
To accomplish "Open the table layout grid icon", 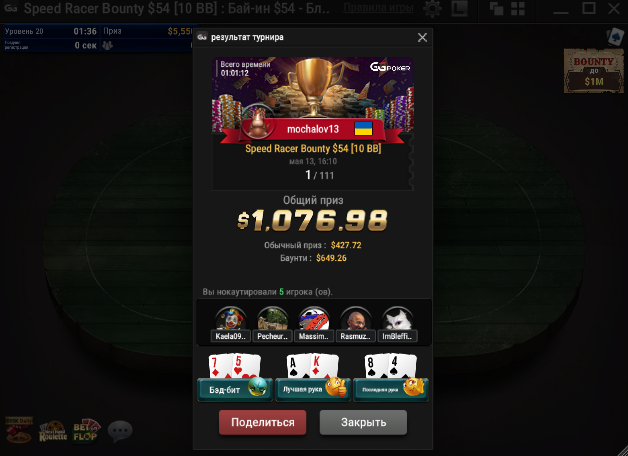I will (x=518, y=8).
